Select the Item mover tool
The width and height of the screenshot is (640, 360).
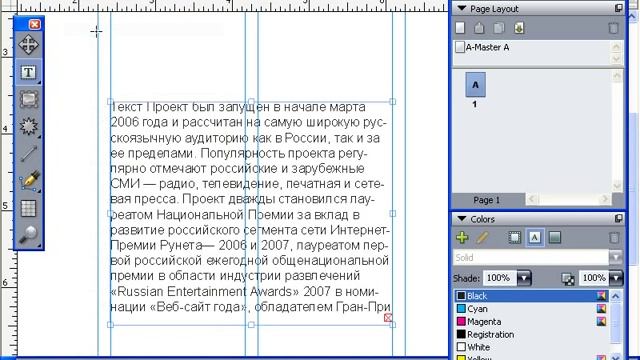pos(29,45)
